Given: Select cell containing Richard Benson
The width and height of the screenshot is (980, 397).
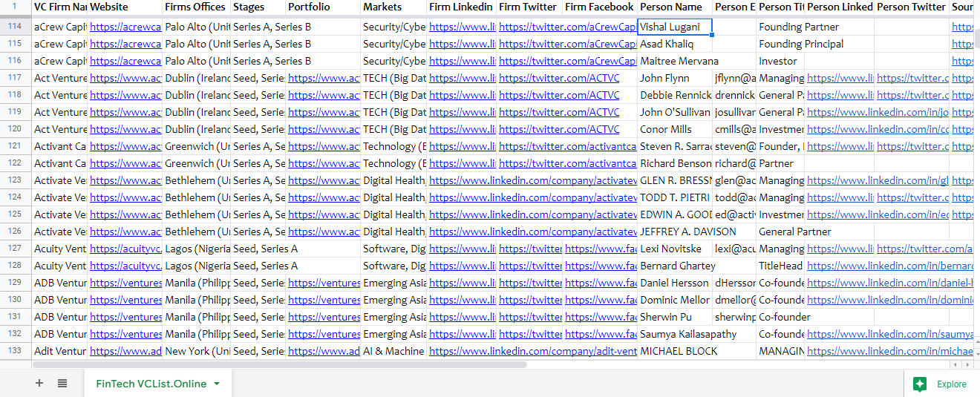Looking at the screenshot, I should [x=675, y=163].
